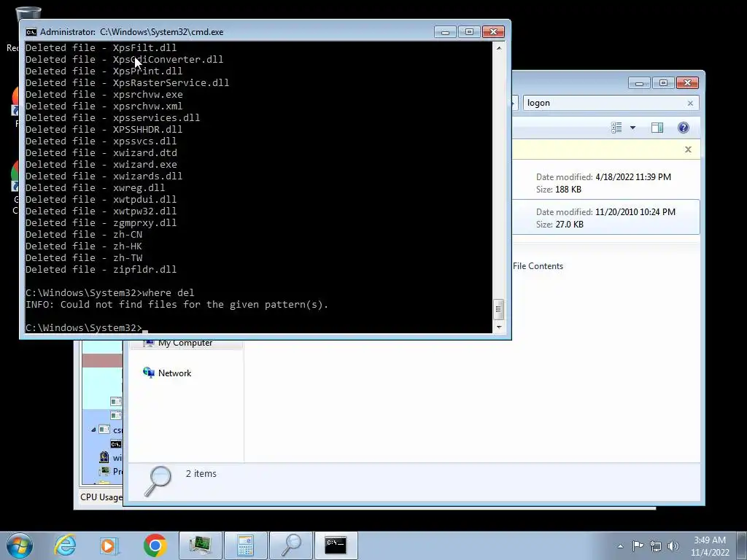This screenshot has width=747, height=560.
Task: Change view icon in Explorer toolbar
Action: tap(616, 128)
